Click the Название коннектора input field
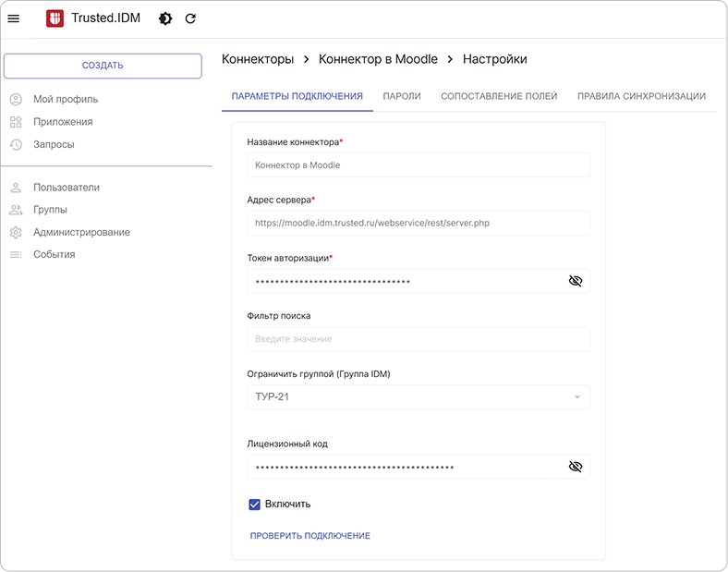728x572 pixels. tap(419, 165)
